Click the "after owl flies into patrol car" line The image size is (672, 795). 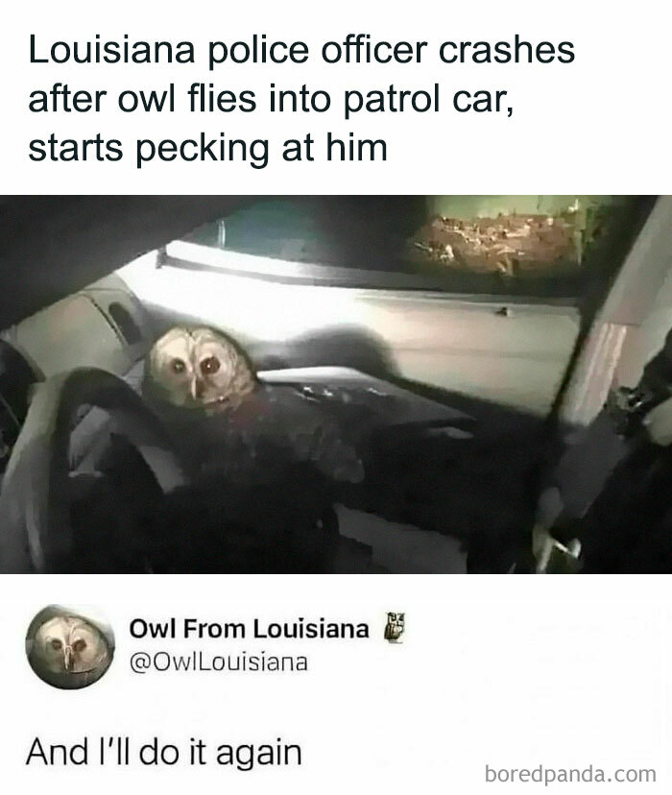click(271, 99)
